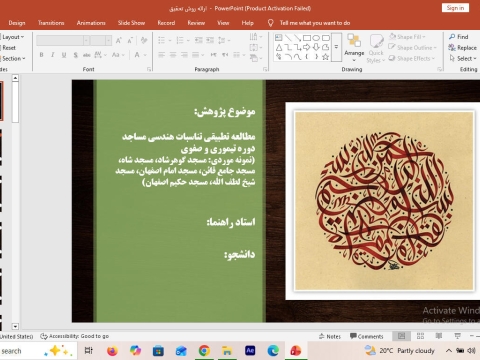This screenshot has width=480, height=360.
Task: Open Adobe After Effects from taskbar
Action: [250, 351]
